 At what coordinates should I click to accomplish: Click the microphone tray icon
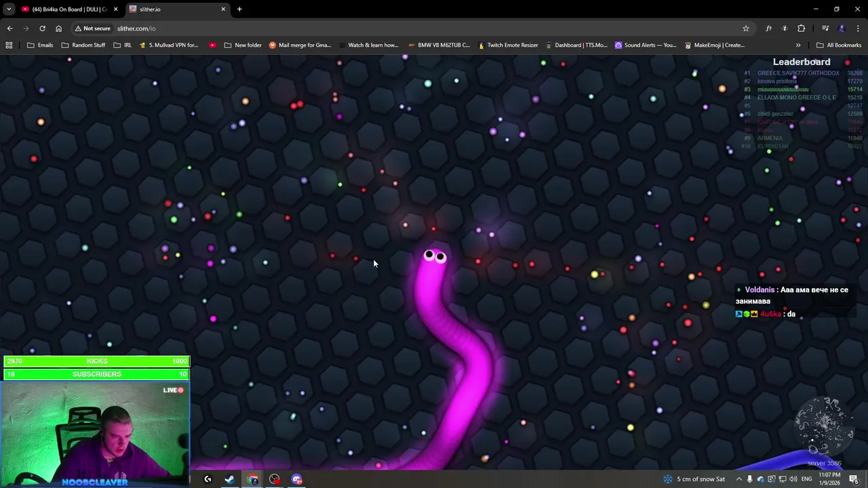pos(750,480)
